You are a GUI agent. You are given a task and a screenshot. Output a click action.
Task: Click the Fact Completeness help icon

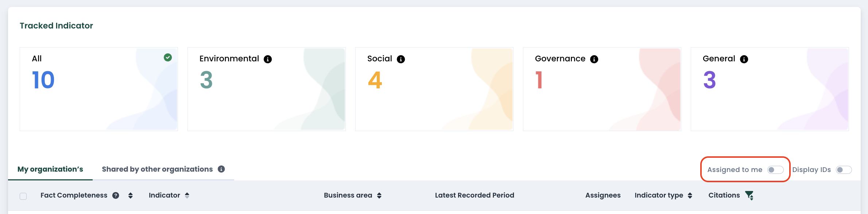116,195
